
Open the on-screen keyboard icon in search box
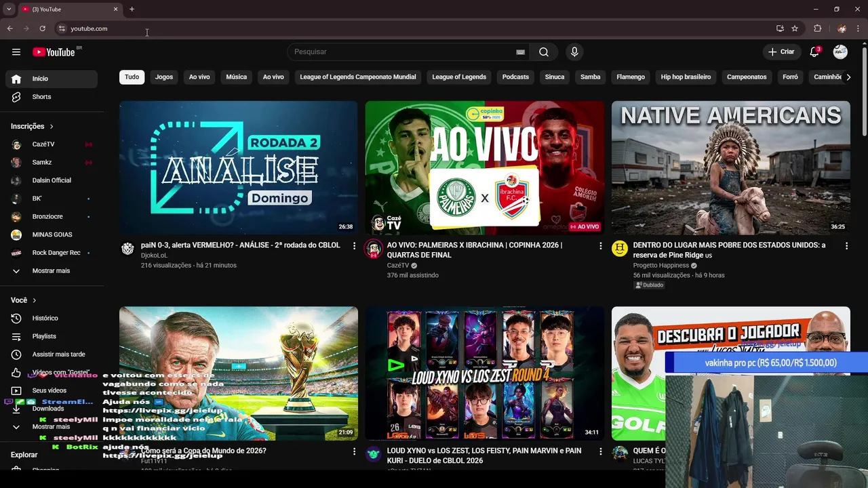(x=520, y=52)
